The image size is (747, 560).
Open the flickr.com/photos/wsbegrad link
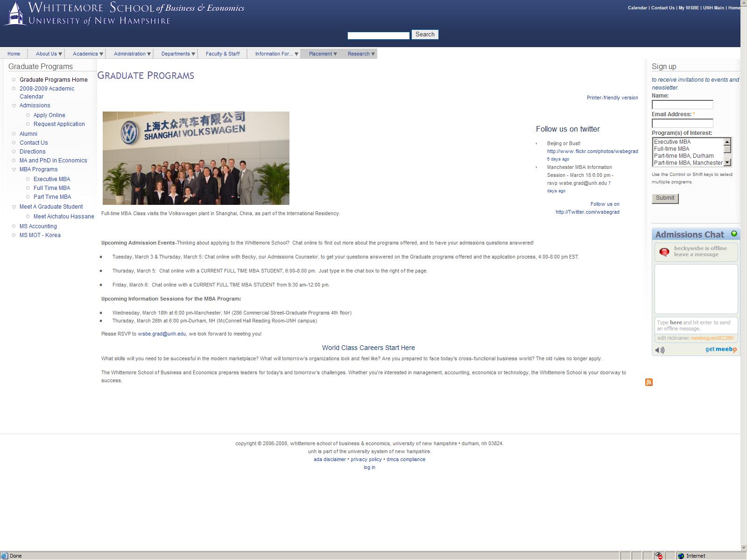tap(592, 152)
